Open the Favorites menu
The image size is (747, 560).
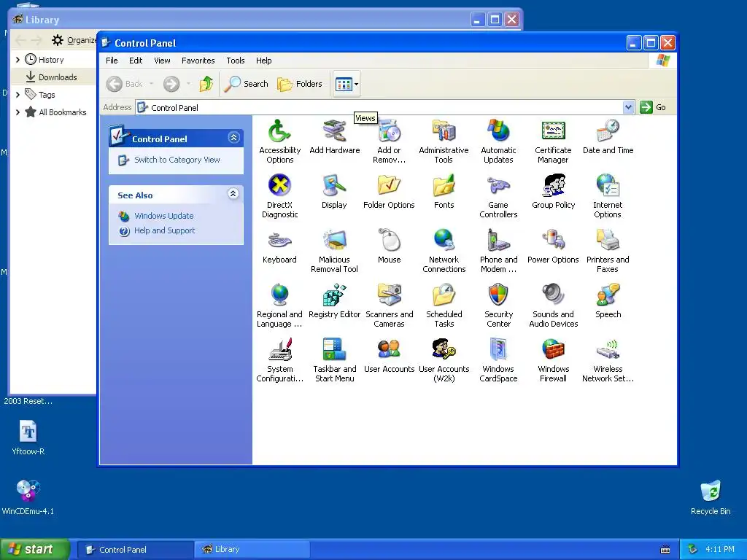198,61
